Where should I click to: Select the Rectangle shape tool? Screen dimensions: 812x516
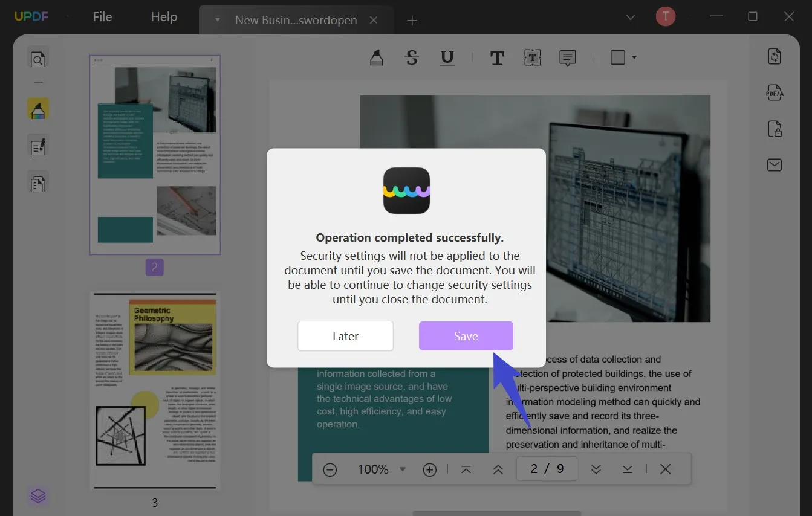coord(617,57)
